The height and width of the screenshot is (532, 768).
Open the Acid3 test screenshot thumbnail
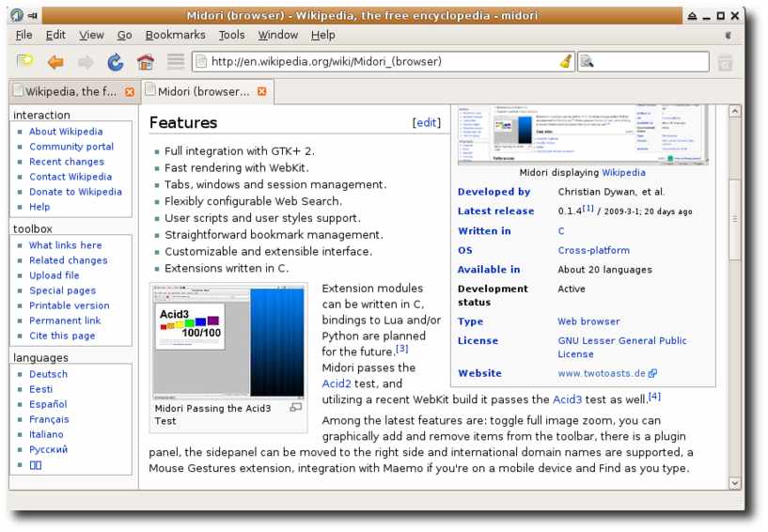[228, 342]
